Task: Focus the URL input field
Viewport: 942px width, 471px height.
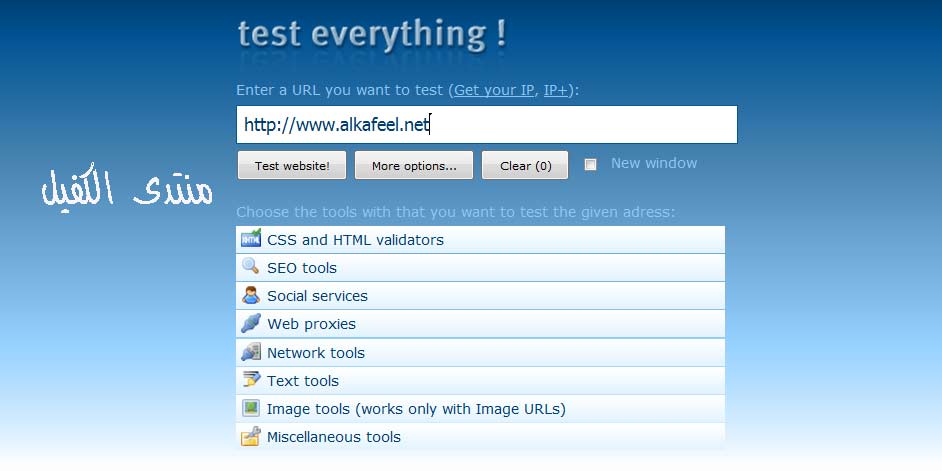Action: (x=486, y=125)
